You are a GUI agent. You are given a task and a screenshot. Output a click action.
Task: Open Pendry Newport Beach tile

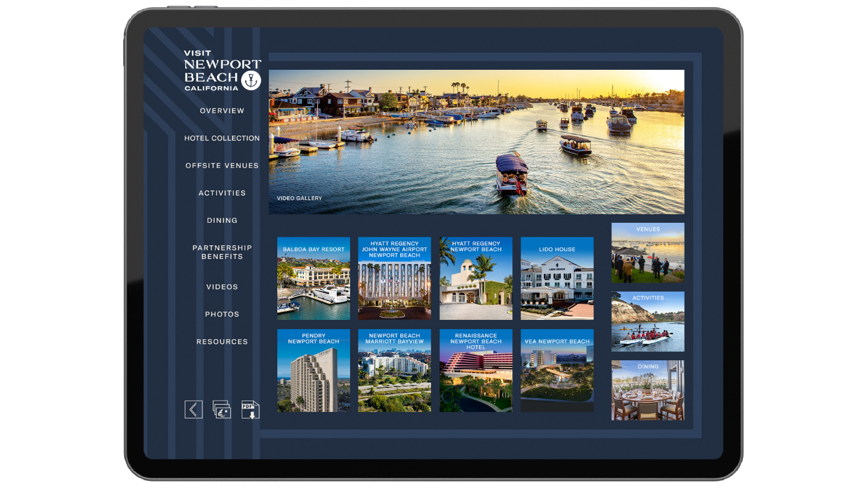(313, 371)
